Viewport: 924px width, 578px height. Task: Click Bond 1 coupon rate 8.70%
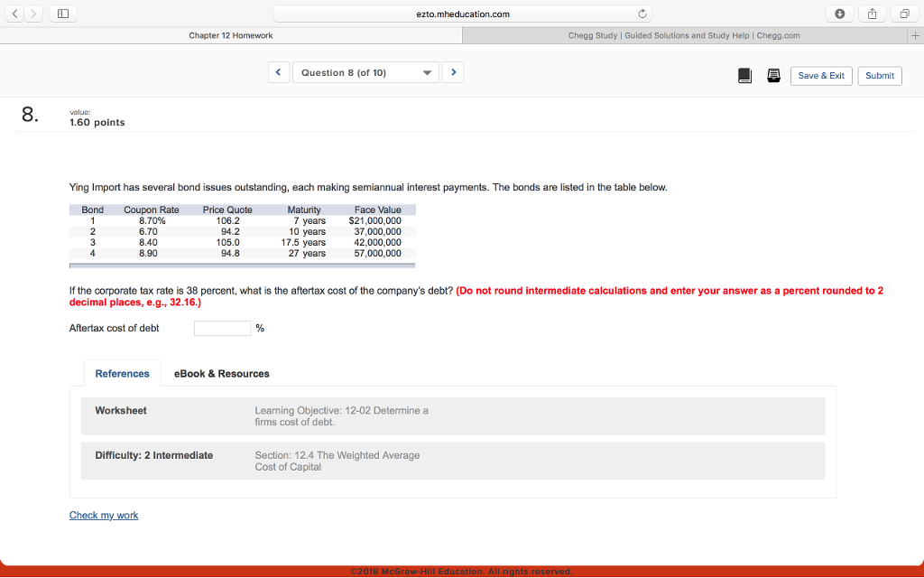pos(152,220)
